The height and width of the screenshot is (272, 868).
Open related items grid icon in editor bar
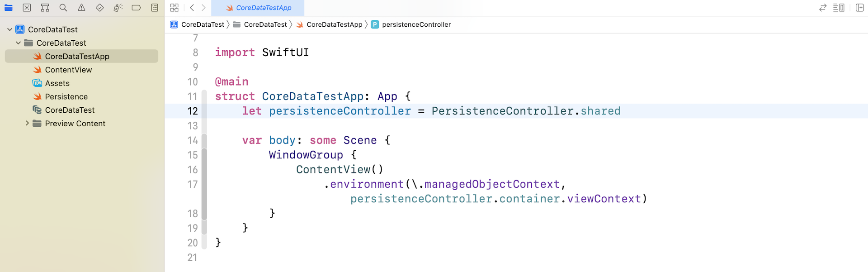click(x=174, y=8)
